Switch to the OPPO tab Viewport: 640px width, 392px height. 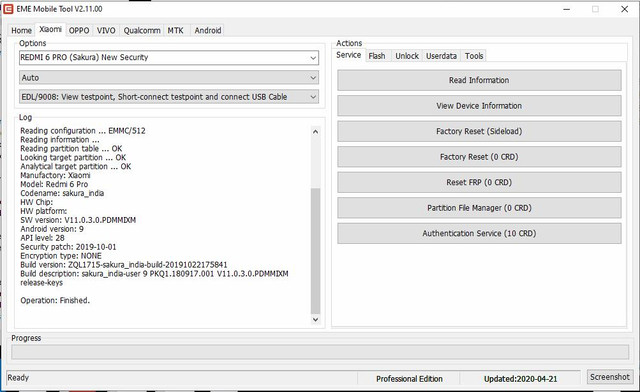(79, 30)
